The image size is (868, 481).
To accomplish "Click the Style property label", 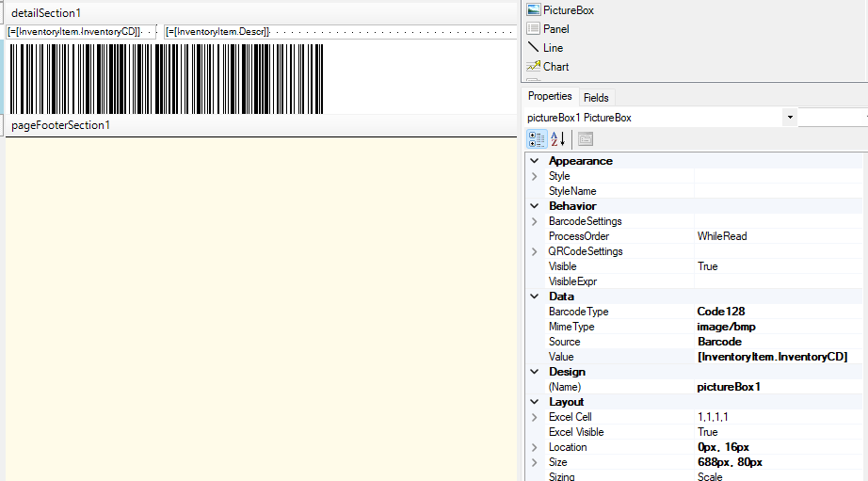I will [x=559, y=176].
